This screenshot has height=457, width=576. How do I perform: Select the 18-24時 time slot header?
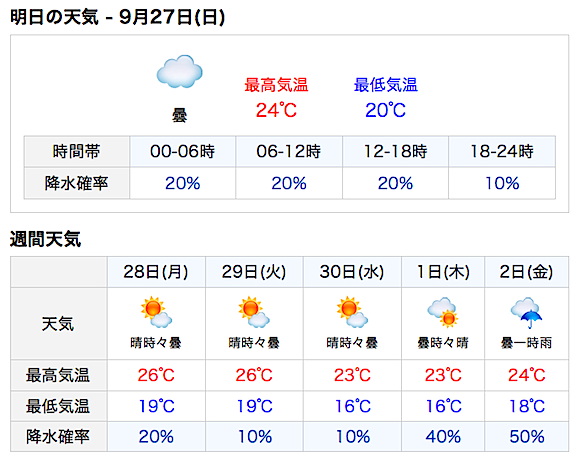(502, 151)
